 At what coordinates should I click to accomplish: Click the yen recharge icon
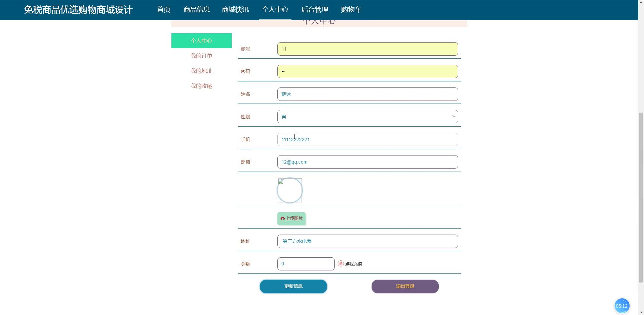341,264
